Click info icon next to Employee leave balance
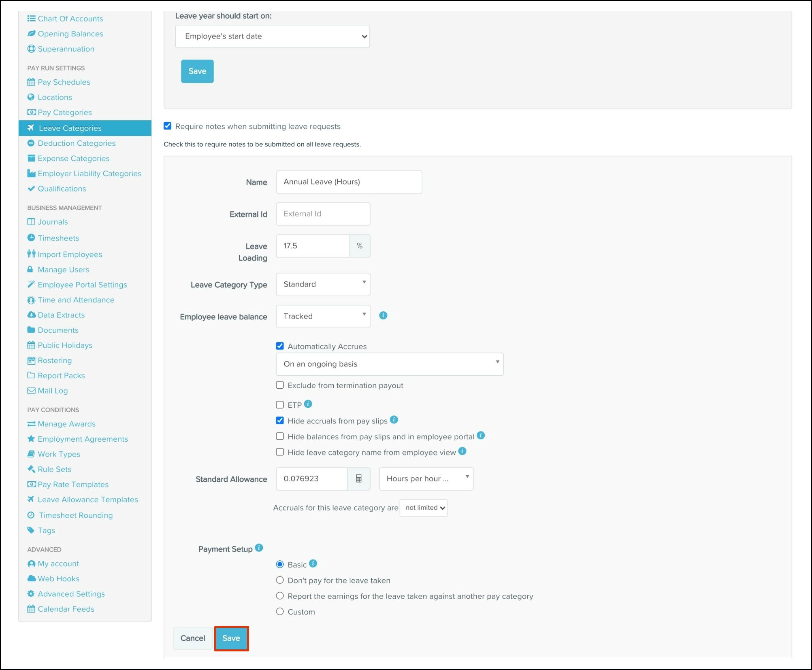The width and height of the screenshot is (812, 670). 383,316
